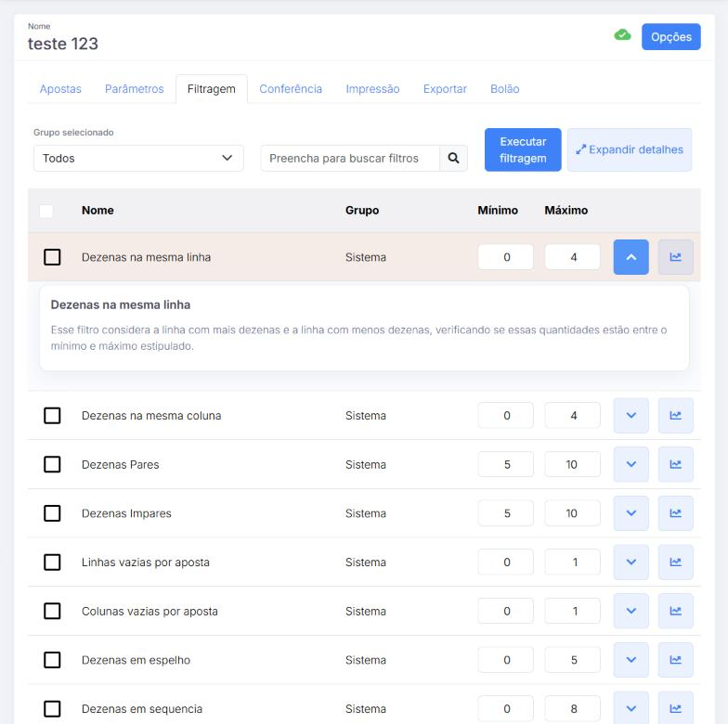Open the Parâmetros tab

[134, 89]
